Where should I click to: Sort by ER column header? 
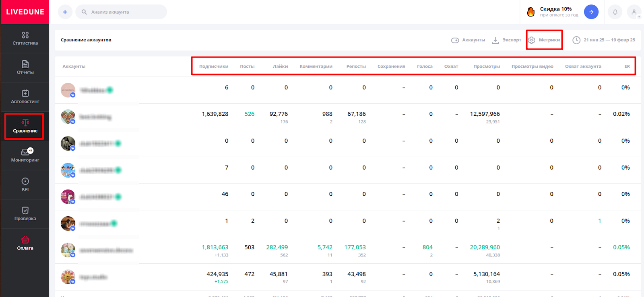627,66
